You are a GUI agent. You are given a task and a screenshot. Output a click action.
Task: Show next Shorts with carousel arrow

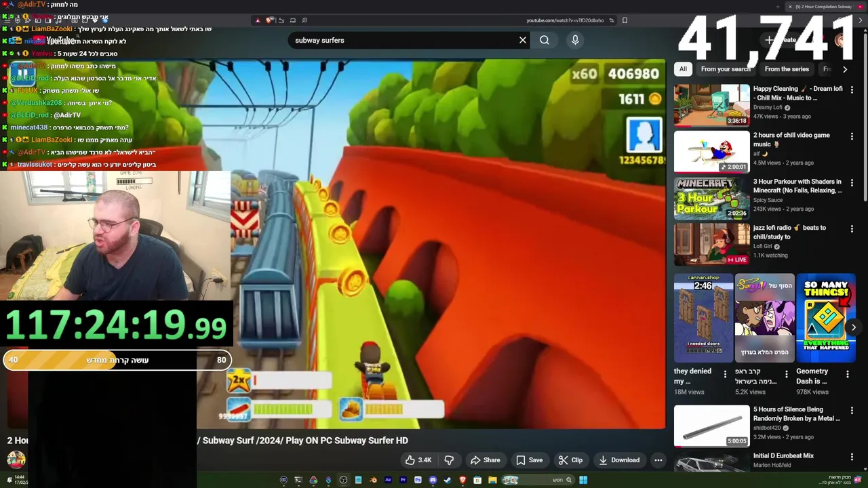pyautogui.click(x=854, y=327)
